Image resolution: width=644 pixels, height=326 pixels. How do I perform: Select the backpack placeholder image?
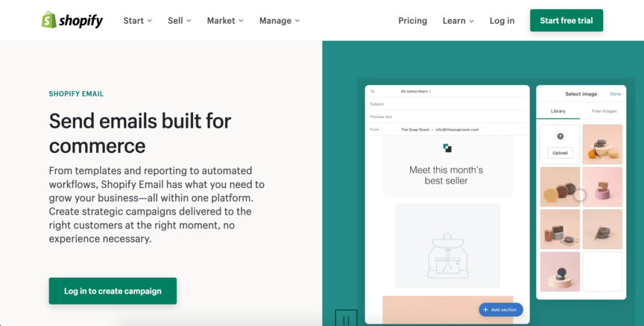448,245
